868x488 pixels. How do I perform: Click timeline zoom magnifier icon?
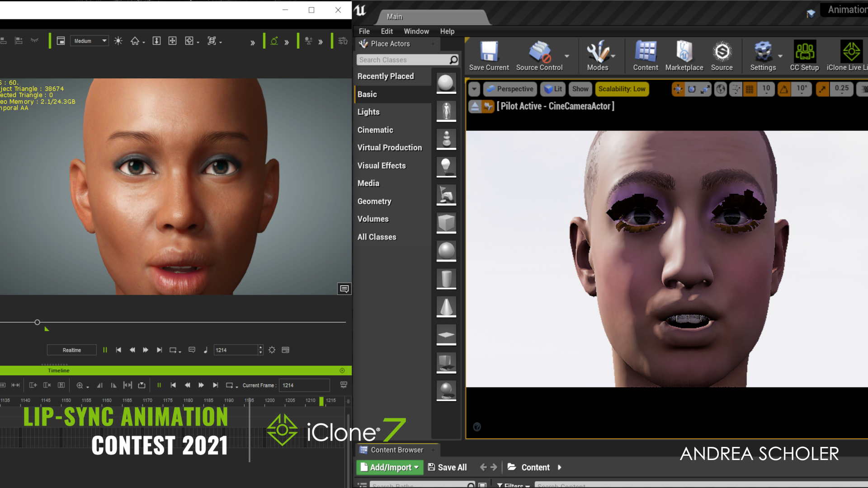pyautogui.click(x=80, y=385)
